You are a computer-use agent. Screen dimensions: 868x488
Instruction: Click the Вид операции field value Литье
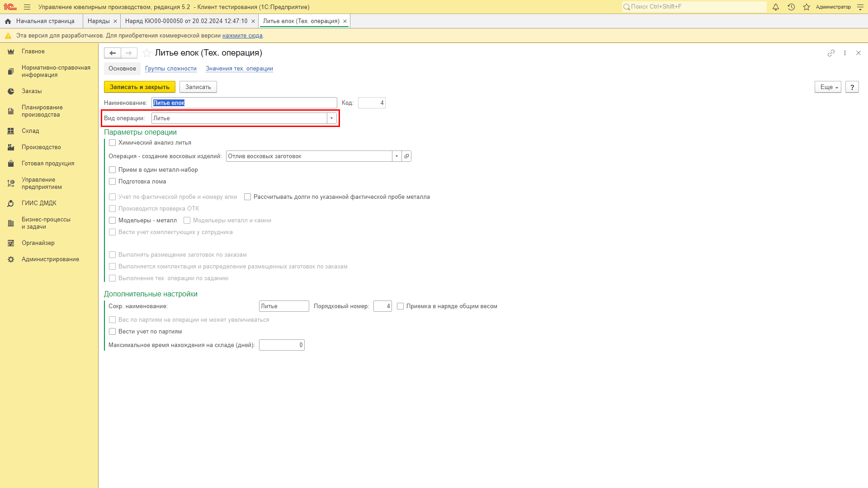pyautogui.click(x=239, y=118)
